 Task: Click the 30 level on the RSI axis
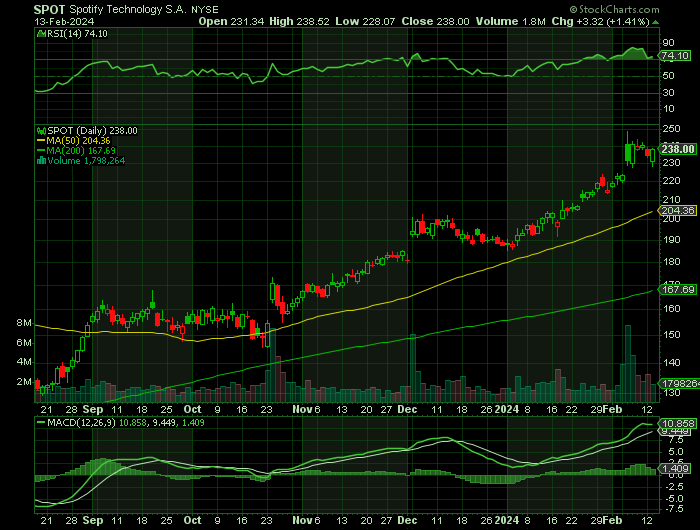[668, 92]
